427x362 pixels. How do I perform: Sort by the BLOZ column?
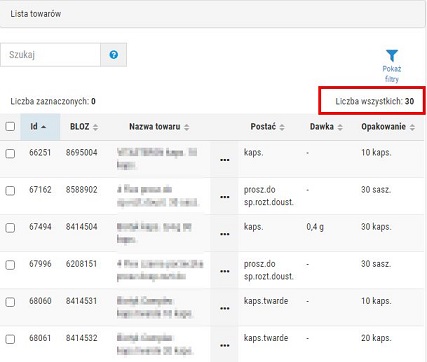[x=84, y=127]
